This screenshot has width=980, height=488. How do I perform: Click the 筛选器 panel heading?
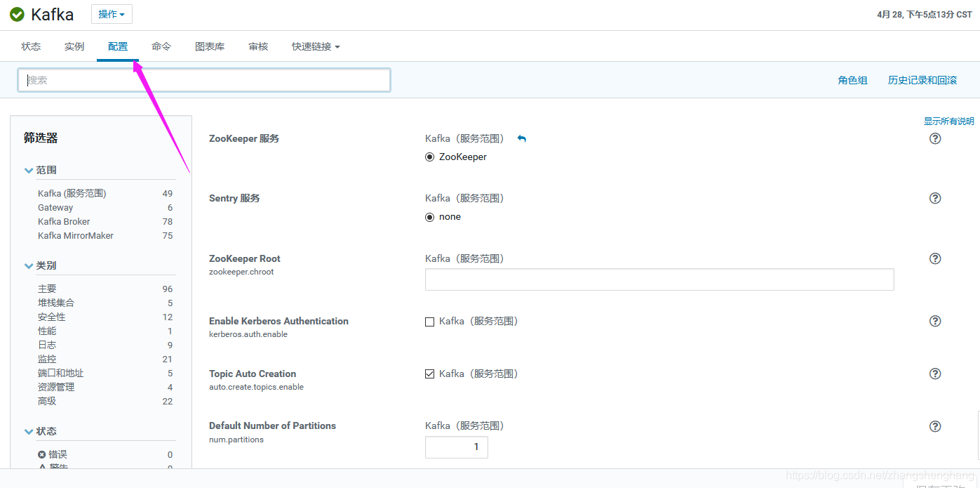(41, 138)
